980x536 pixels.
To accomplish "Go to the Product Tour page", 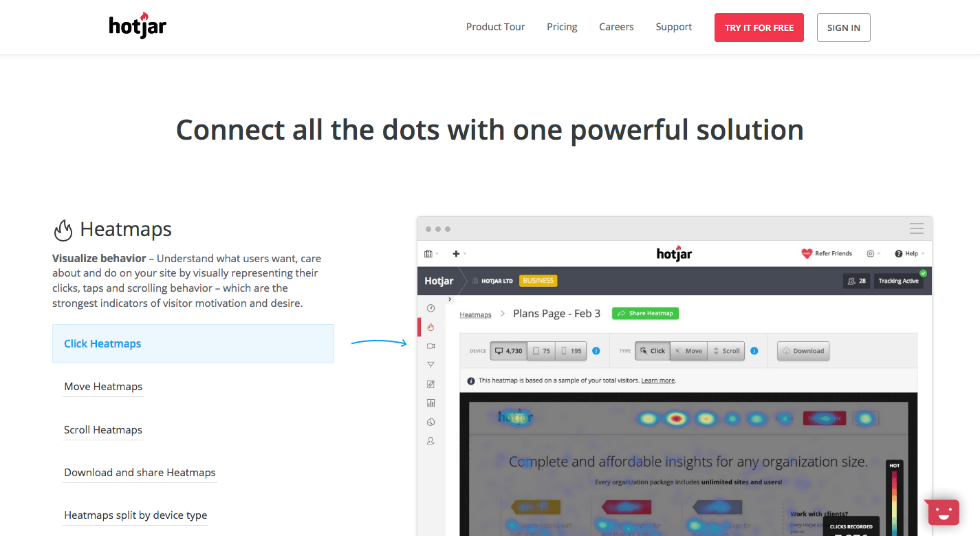I will (x=495, y=26).
